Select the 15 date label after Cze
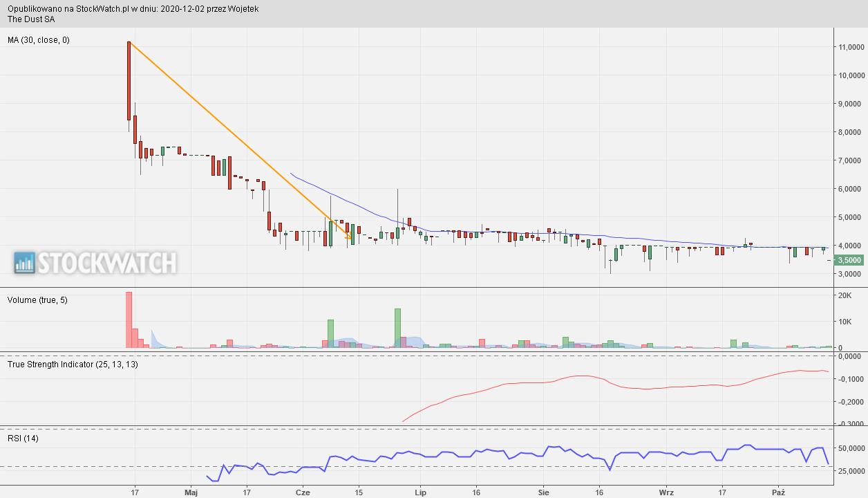Screen dimensions: 868x498 (x=359, y=493)
